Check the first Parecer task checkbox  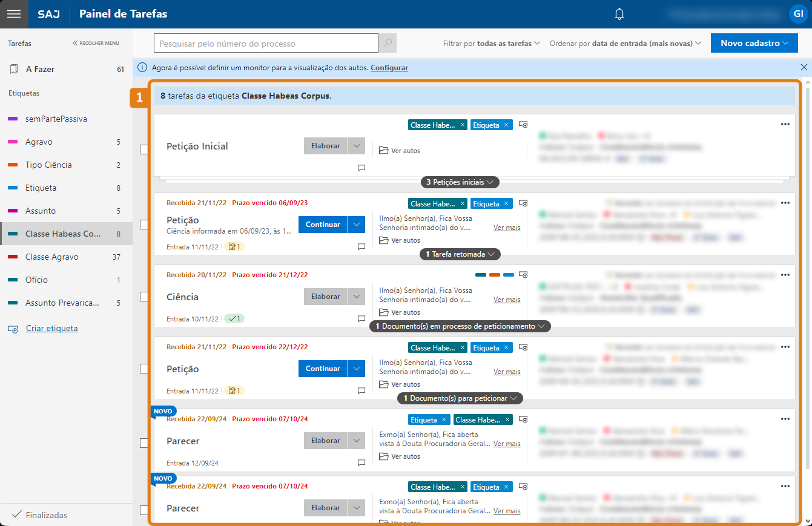pos(144,443)
